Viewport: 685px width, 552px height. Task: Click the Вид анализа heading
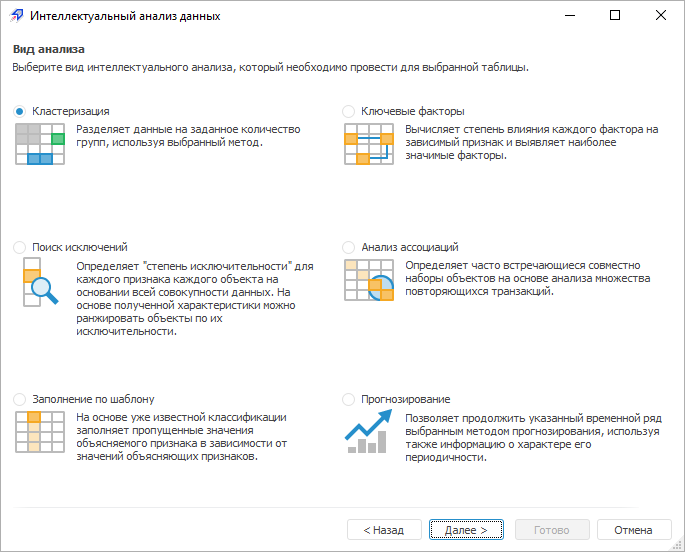(48, 49)
